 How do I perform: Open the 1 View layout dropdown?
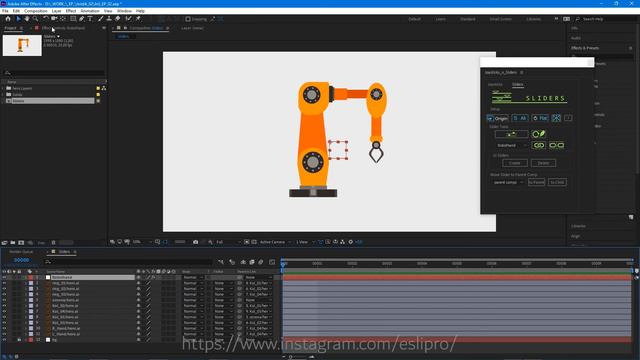click(x=304, y=242)
